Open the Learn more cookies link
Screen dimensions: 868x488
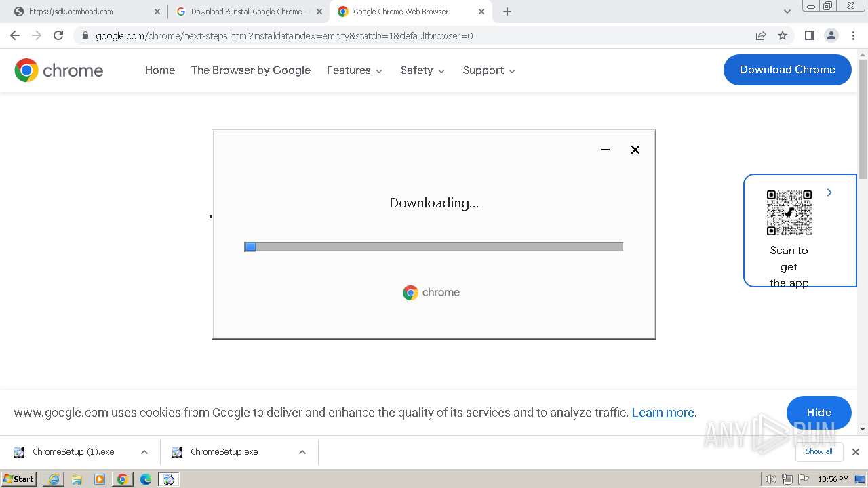point(663,412)
